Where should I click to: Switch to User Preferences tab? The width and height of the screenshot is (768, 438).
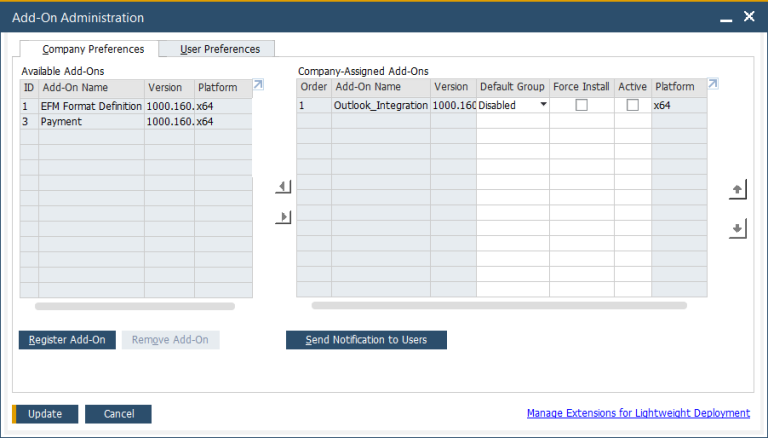tap(219, 49)
